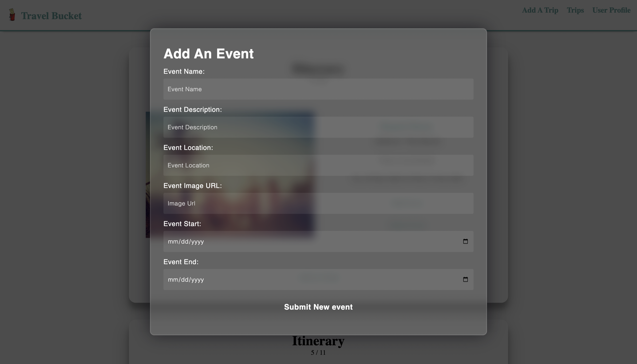This screenshot has width=637, height=364.
Task: Click the Travel Bucket logo icon
Action: point(12,15)
